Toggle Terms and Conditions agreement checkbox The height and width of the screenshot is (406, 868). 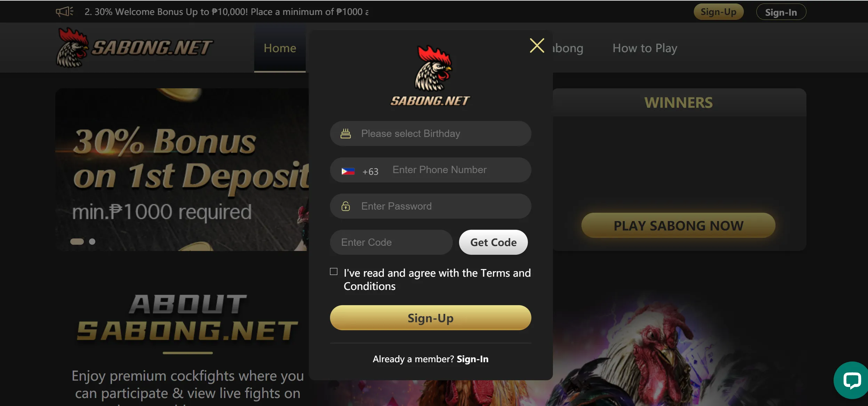(x=334, y=271)
